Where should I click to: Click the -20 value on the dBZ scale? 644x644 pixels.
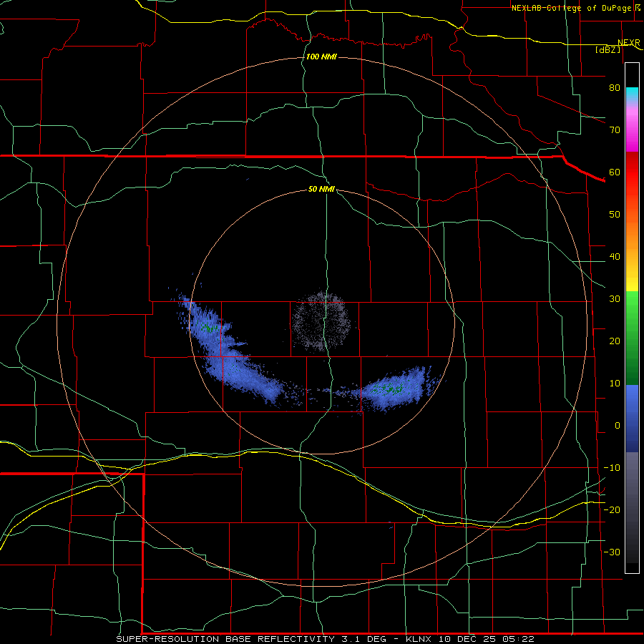(x=612, y=510)
